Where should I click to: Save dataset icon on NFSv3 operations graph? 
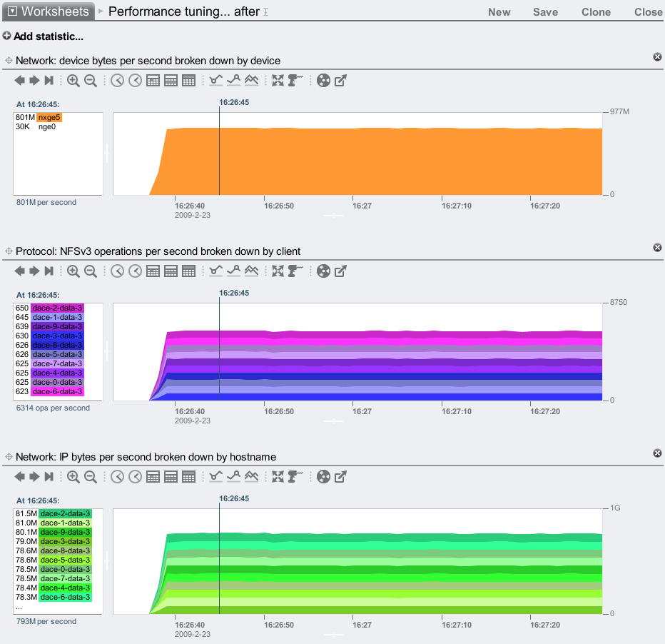pyautogui.click(x=323, y=271)
